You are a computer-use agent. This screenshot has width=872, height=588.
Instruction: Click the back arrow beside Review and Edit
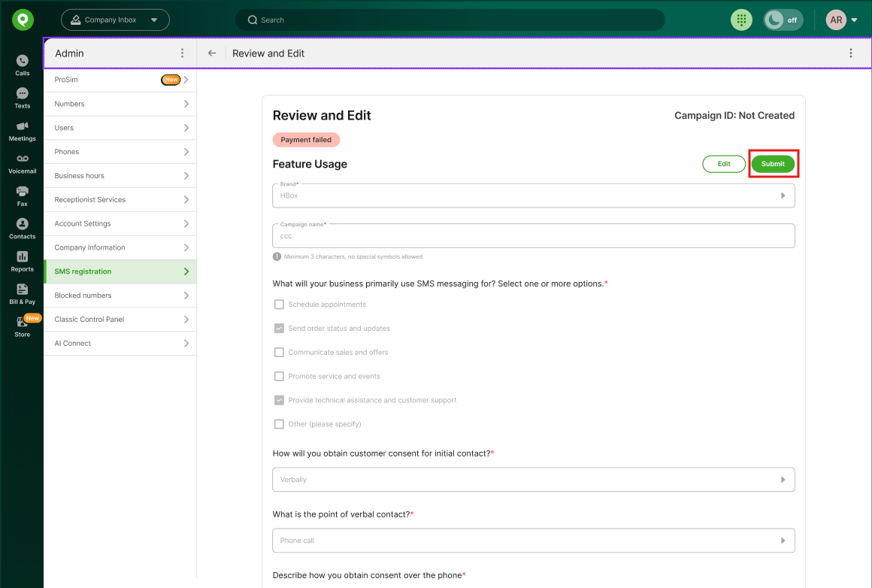[212, 53]
